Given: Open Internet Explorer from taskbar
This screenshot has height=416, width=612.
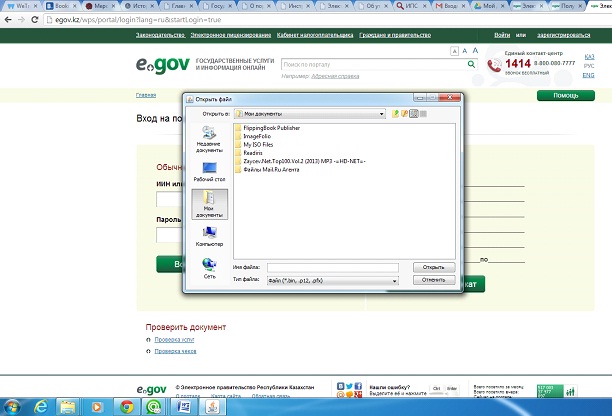Looking at the screenshot, I should click(41, 406).
